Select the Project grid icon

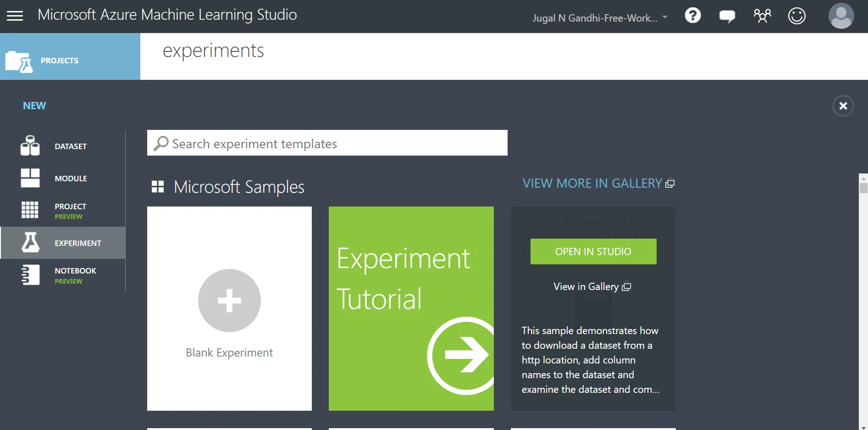(30, 210)
